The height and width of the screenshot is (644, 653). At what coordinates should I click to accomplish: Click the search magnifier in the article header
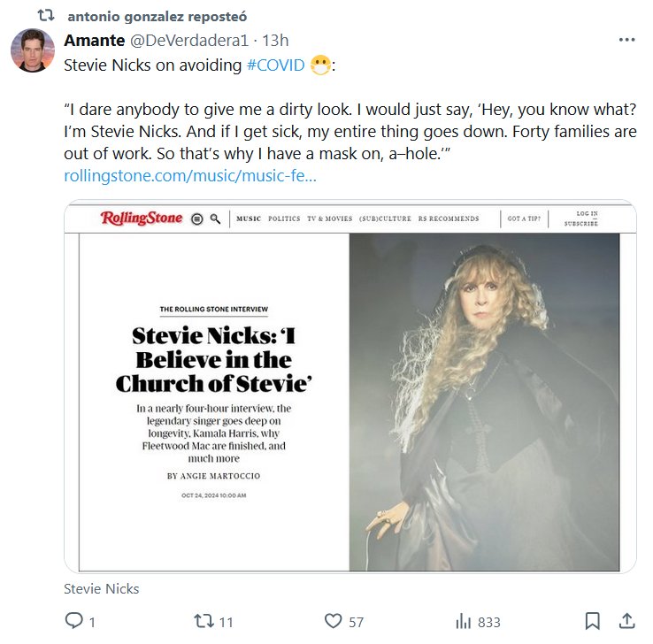[215, 218]
